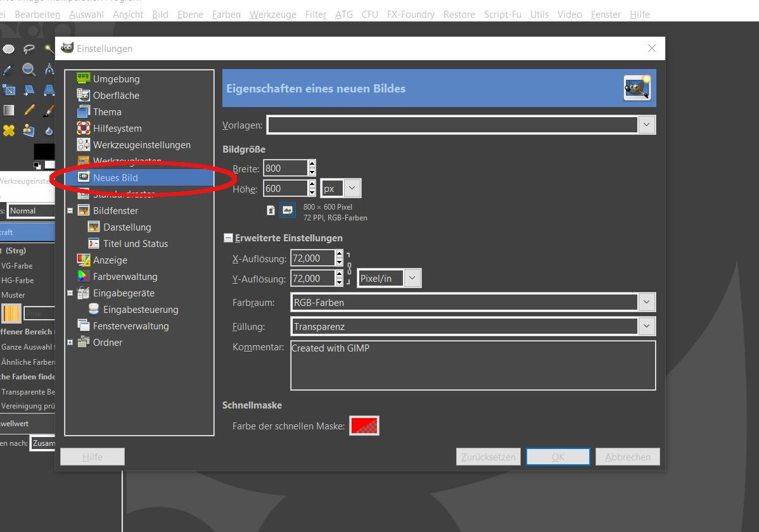Select the Heal tool bandage icon

click(9, 130)
